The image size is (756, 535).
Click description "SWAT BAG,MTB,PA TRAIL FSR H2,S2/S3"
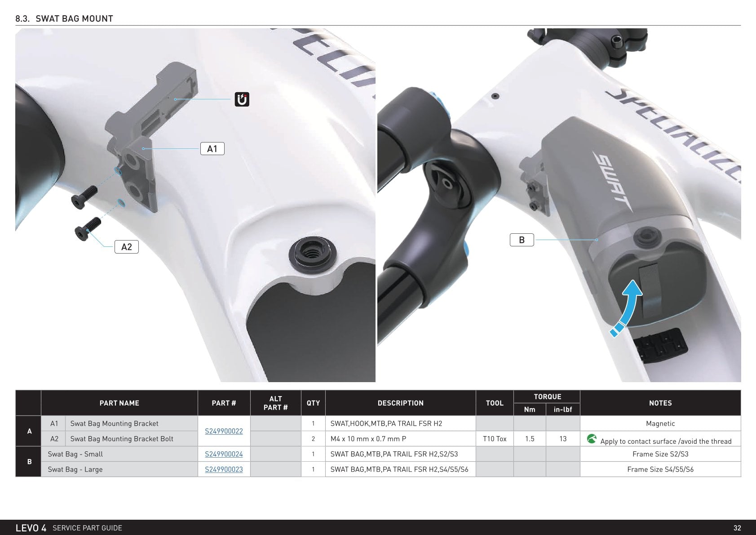tap(394, 454)
